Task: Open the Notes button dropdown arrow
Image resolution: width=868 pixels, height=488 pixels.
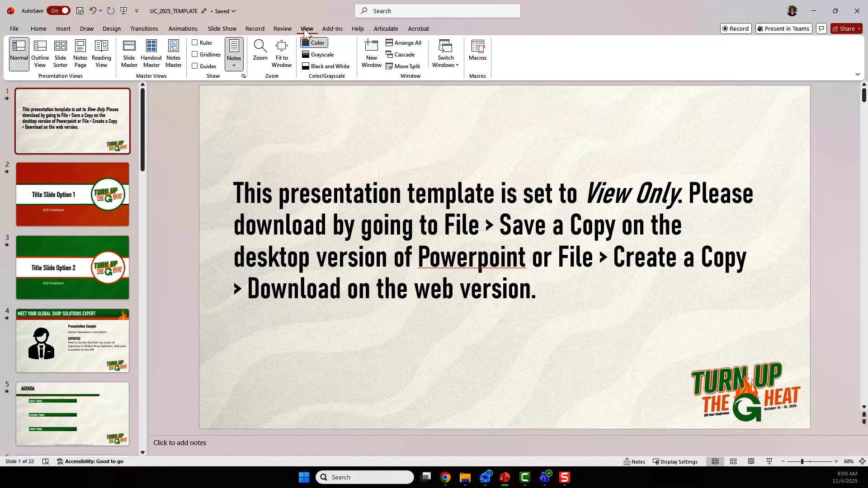Action: (x=234, y=65)
